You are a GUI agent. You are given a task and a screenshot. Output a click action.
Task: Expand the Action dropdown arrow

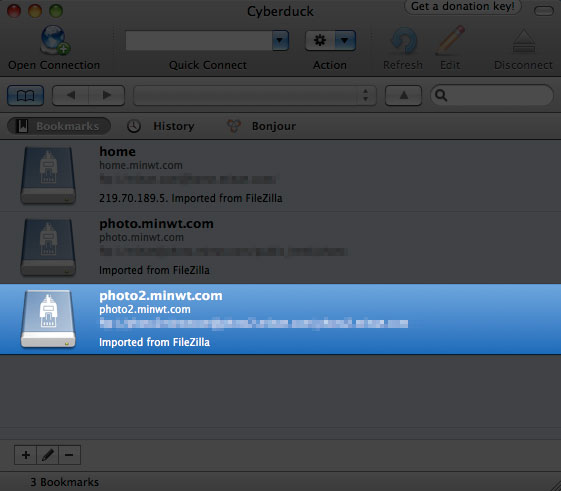(x=345, y=40)
